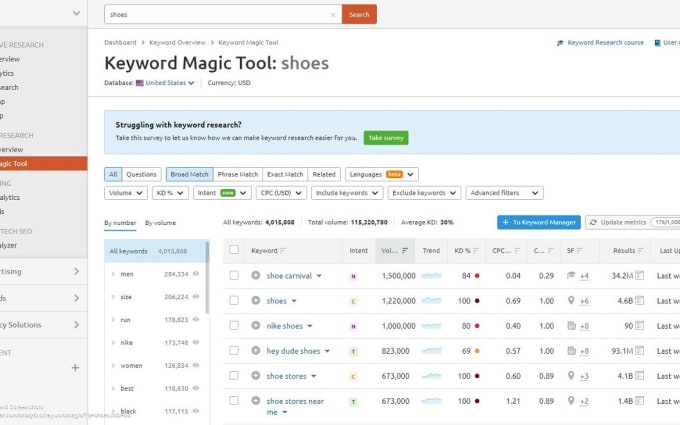Add 'hey dude shoes' via its plus icon
Viewport: 680px width, 425px height.
coord(255,350)
